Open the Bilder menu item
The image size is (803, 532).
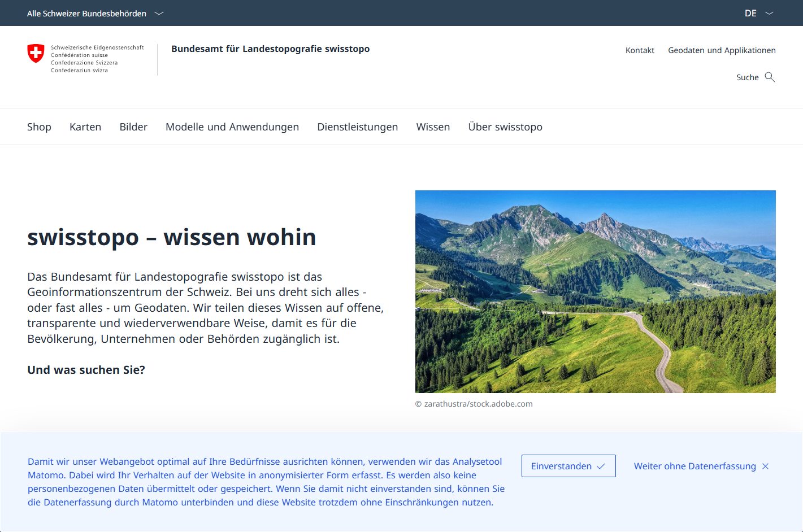(133, 127)
